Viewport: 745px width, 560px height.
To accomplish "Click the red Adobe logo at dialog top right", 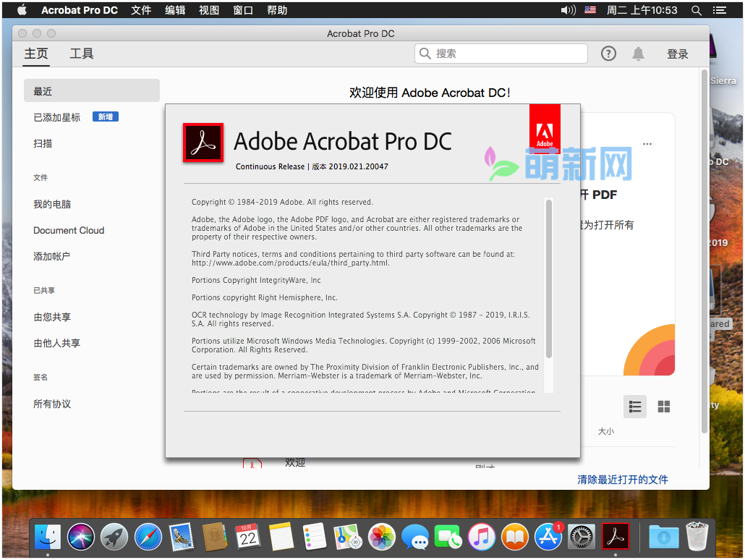I will coord(545,129).
